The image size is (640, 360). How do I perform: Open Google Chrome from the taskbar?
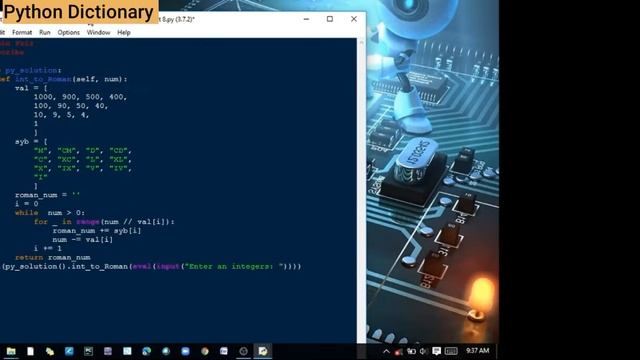pos(204,351)
